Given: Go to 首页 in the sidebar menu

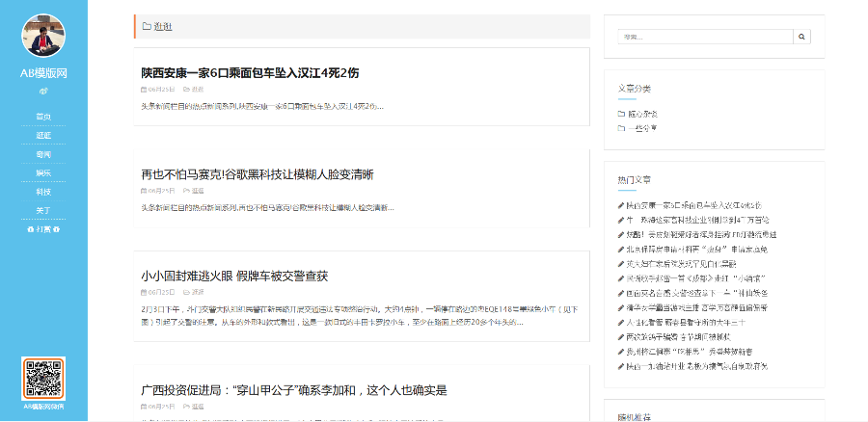Looking at the screenshot, I should coord(43,117).
